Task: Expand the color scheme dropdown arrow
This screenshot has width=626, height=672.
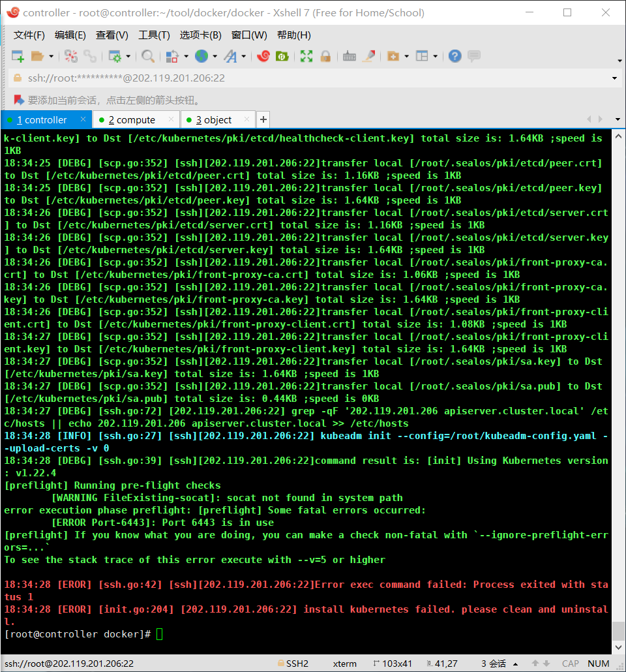Action: click(186, 56)
